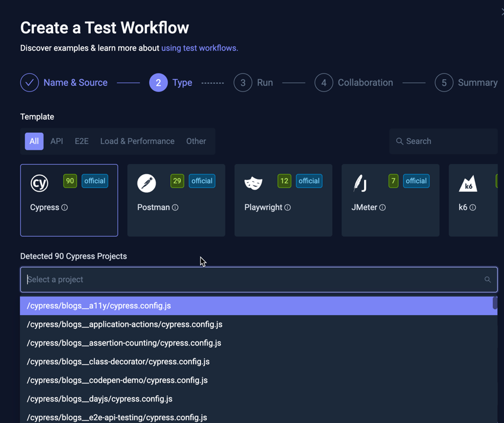The image size is (504, 423).
Task: Click the search icon in project selector
Action: coord(488,279)
